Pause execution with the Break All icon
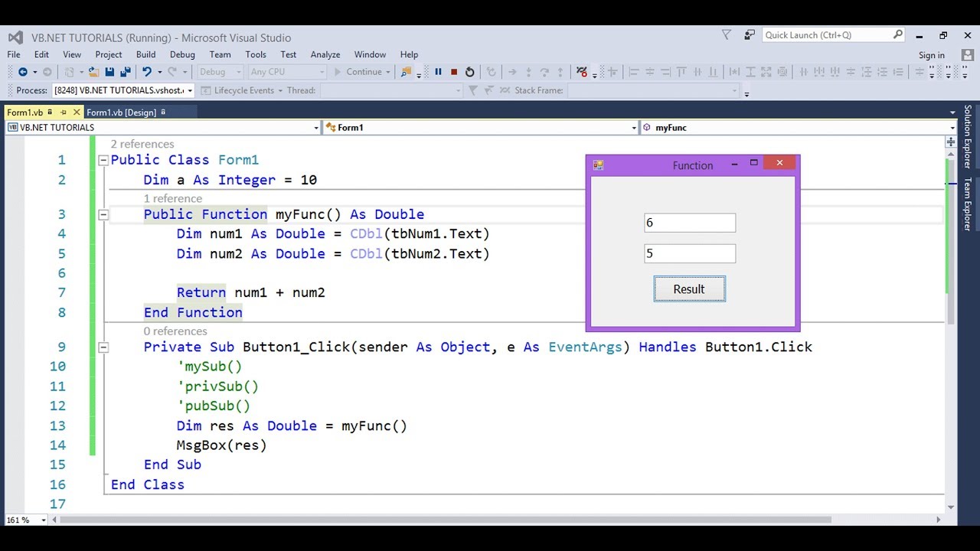This screenshot has height=551, width=980. click(438, 72)
